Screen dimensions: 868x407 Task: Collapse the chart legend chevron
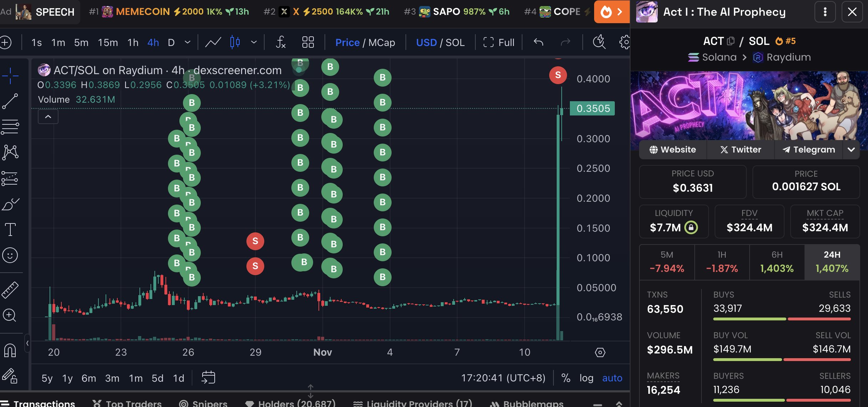[48, 117]
